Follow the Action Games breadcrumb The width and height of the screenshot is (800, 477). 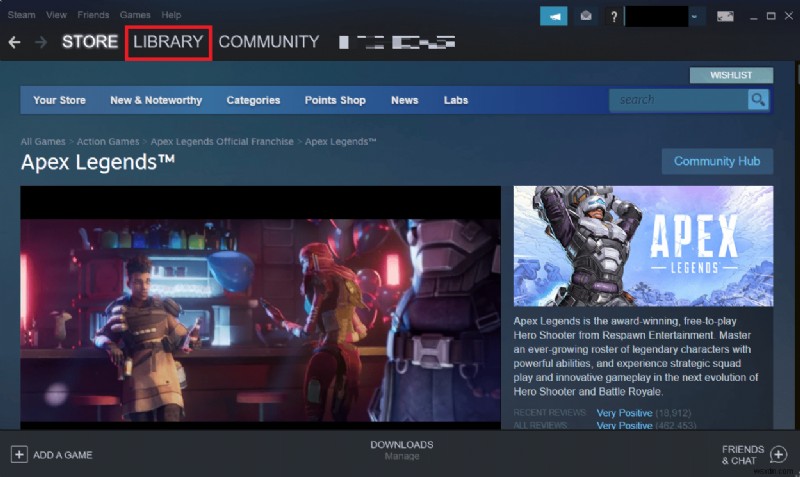click(x=108, y=141)
